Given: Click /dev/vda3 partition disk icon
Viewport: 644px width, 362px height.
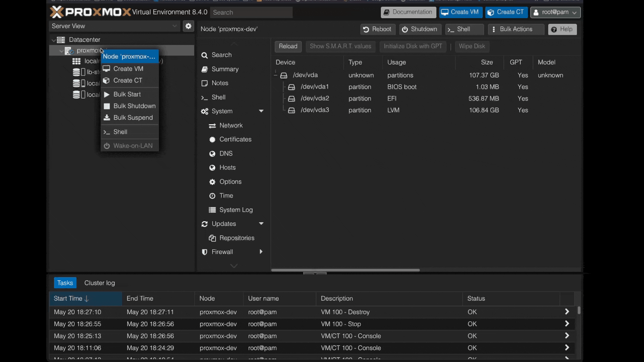Looking at the screenshot, I should coord(291,111).
